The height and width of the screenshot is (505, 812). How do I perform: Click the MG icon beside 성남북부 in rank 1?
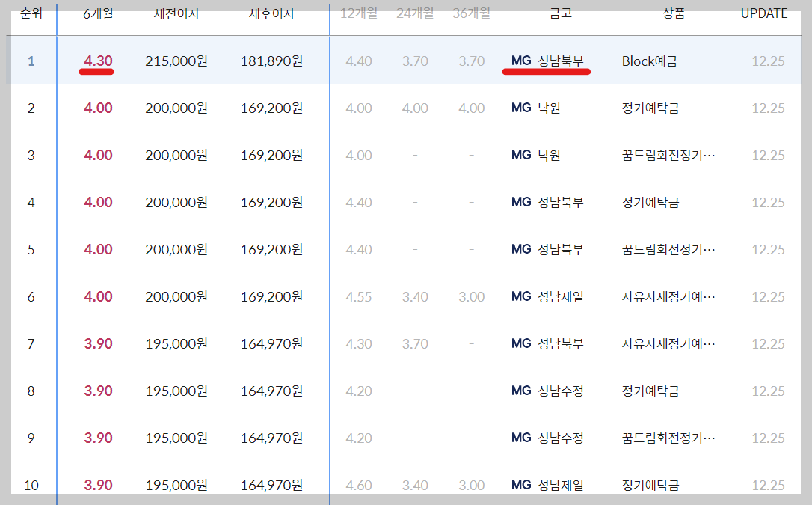point(520,61)
